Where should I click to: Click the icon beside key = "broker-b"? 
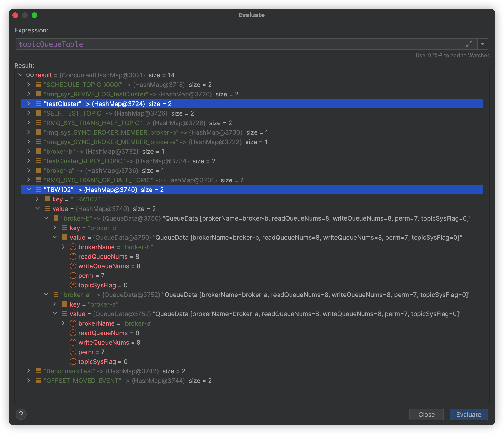pyautogui.click(x=64, y=228)
